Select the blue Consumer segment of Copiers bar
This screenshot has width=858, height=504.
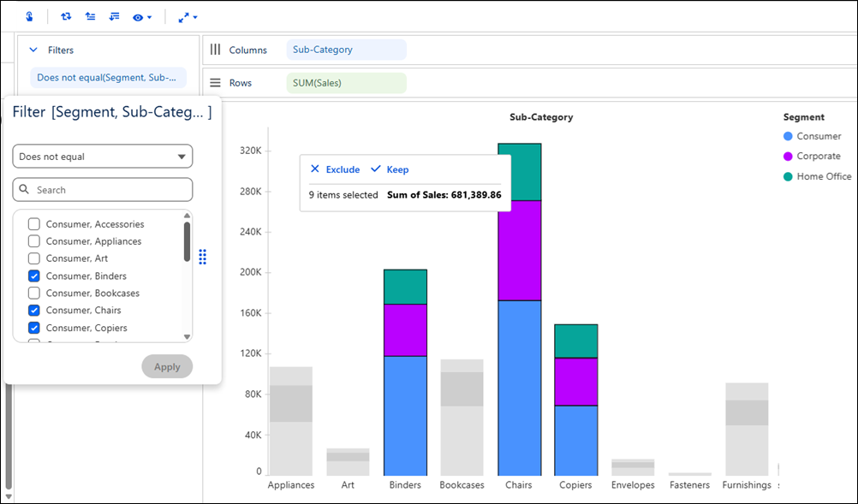(x=576, y=441)
